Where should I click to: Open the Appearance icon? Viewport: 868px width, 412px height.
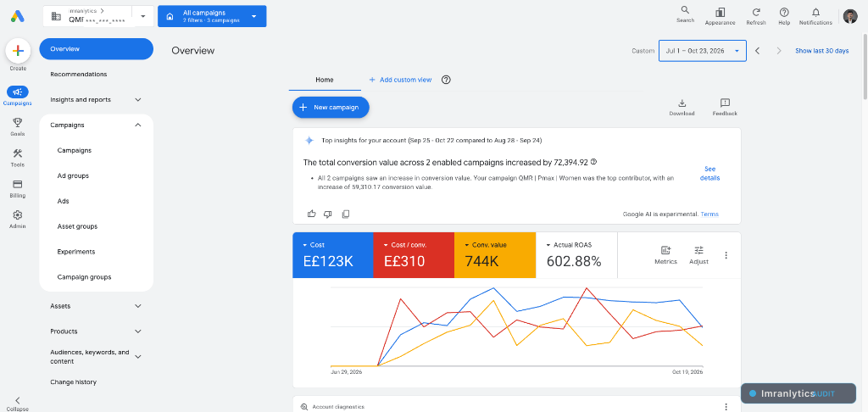[721, 12]
